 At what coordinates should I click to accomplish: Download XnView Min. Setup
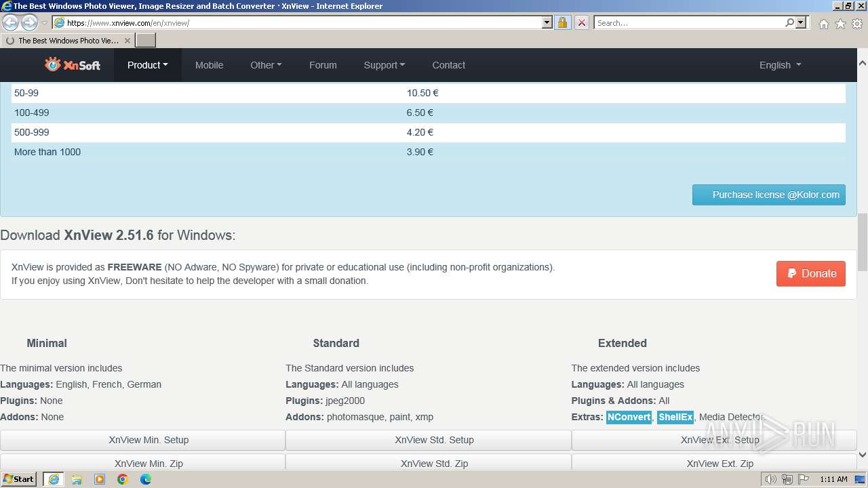142,440
